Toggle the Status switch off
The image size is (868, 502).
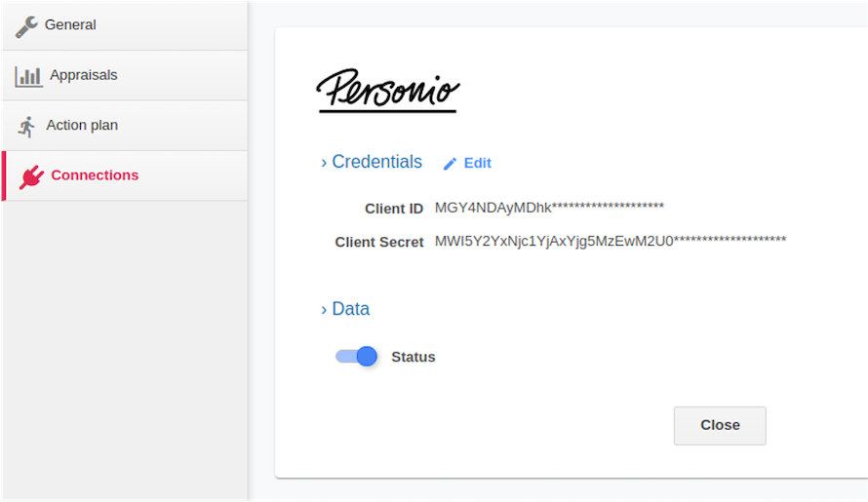[357, 357]
